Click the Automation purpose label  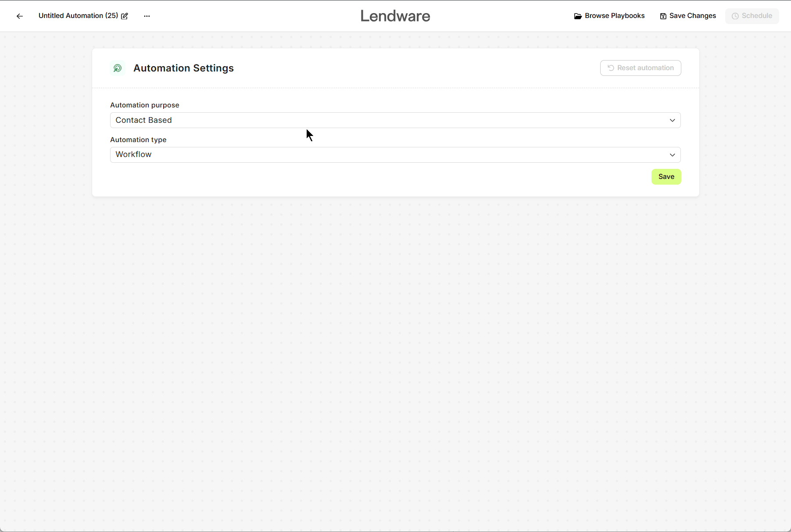(145, 105)
